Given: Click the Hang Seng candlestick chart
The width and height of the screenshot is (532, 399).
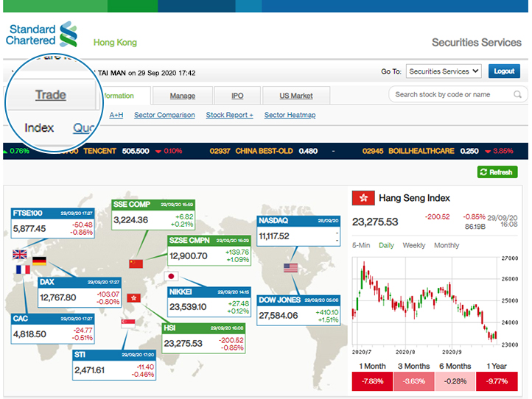Looking at the screenshot, I should (424, 301).
